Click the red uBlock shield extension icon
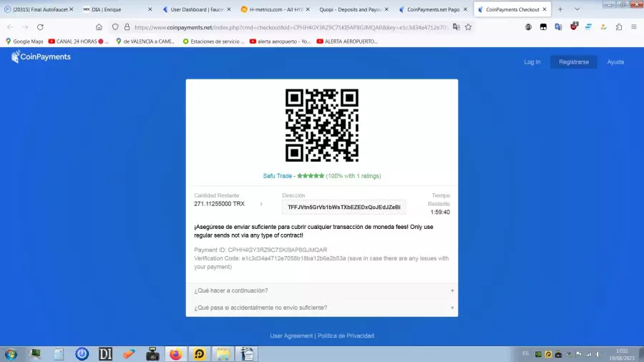Viewport: 644px width, 362px height. (574, 26)
